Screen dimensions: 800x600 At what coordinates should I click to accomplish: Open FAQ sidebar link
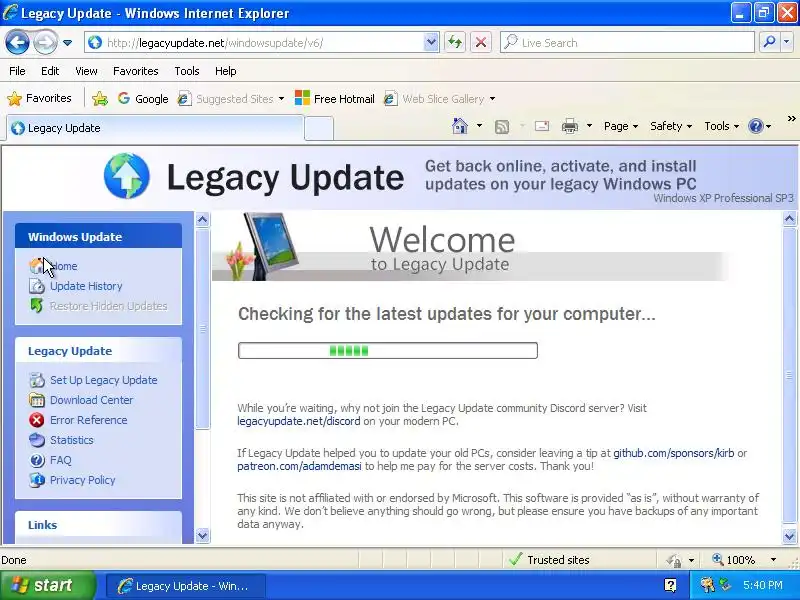[x=61, y=460]
